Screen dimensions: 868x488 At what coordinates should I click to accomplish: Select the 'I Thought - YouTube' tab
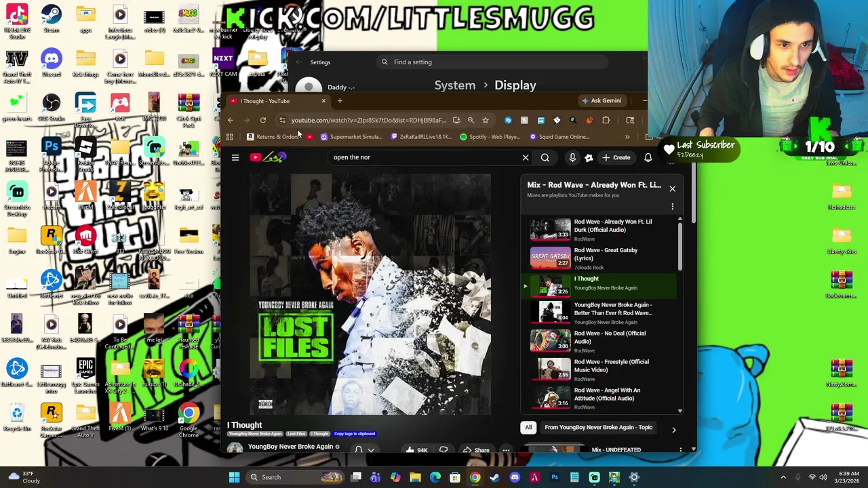(278, 101)
